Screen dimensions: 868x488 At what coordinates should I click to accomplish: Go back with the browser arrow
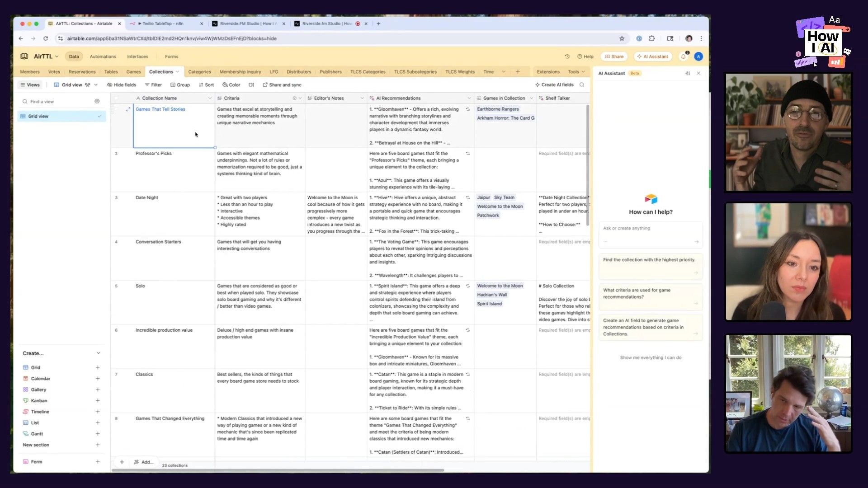tap(21, 38)
